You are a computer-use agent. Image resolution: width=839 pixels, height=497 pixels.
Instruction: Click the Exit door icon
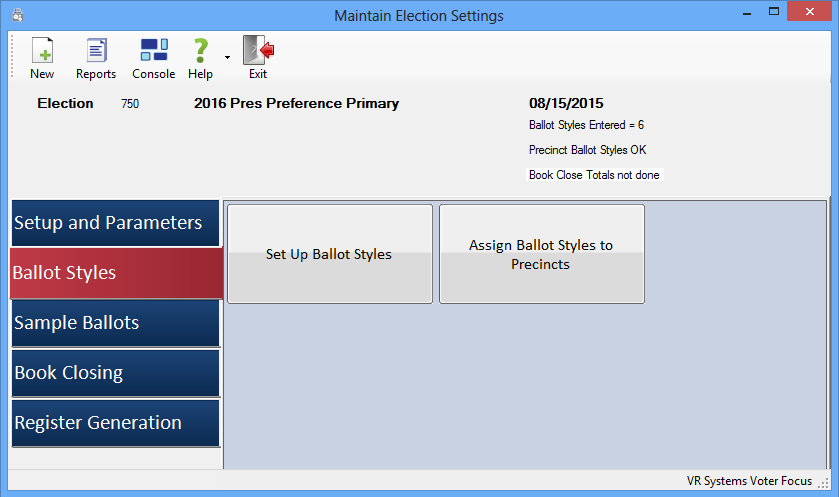[258, 50]
